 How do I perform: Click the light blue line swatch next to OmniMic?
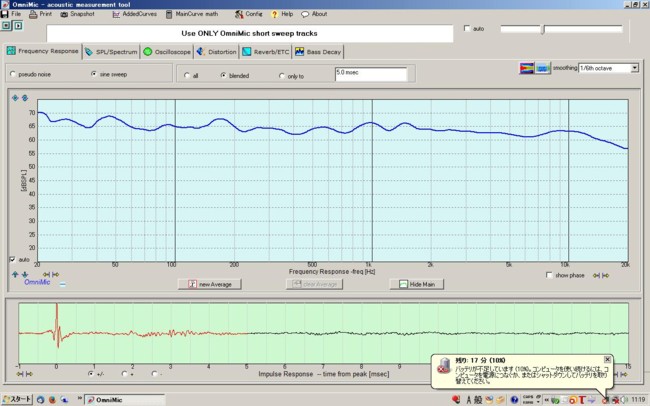coord(63,284)
